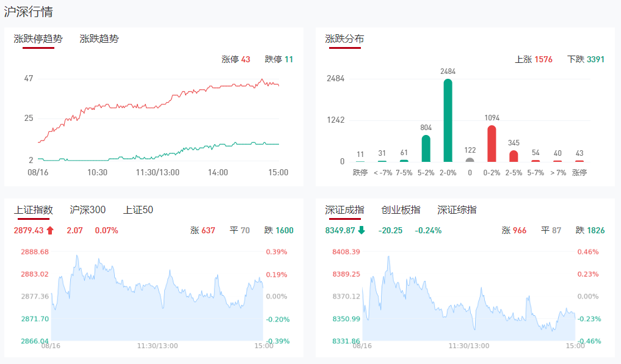This screenshot has width=621, height=364.
Task: Click the red up arrow beside 2879.43
Action: click(x=50, y=230)
